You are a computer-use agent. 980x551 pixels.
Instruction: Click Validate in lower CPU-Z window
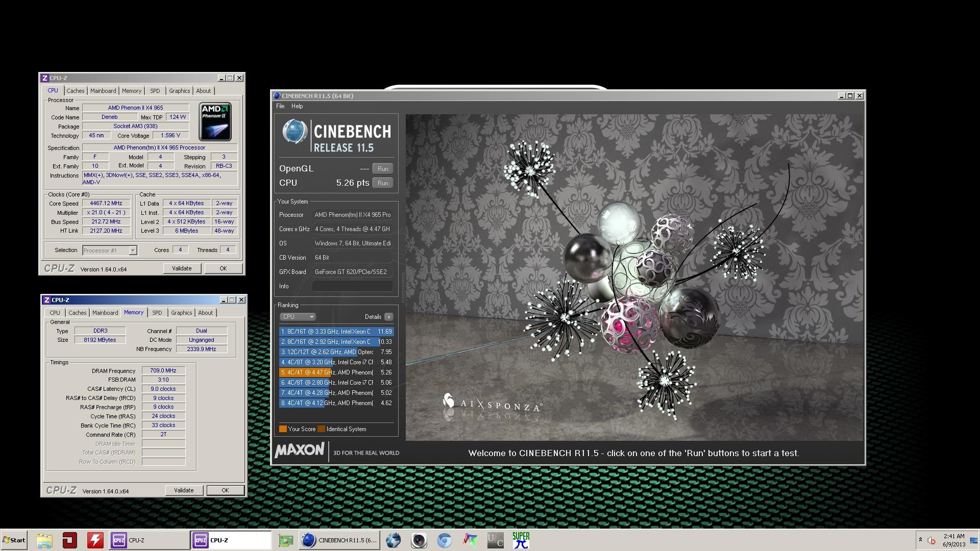tap(184, 490)
